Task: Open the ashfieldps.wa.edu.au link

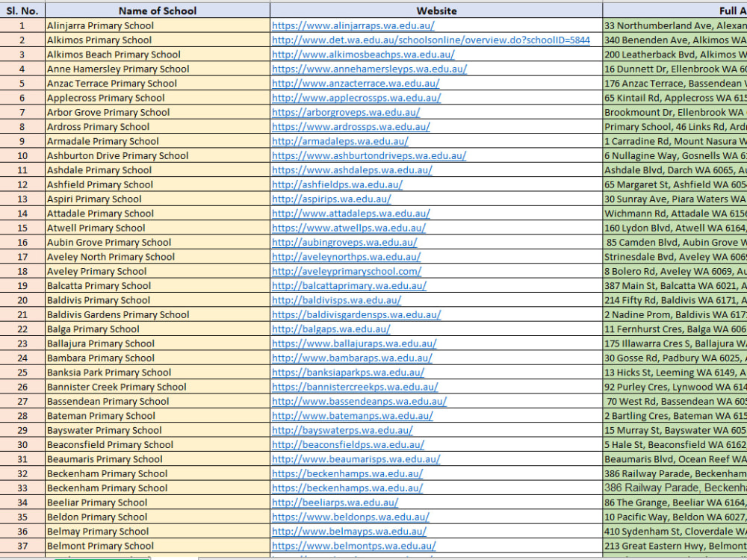Action: [338, 184]
